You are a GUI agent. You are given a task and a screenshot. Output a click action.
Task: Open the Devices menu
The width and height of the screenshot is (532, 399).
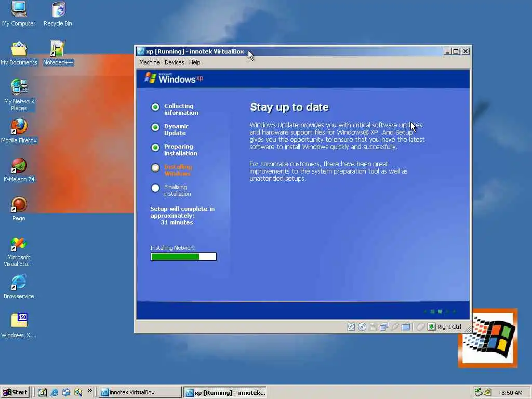[x=175, y=62]
